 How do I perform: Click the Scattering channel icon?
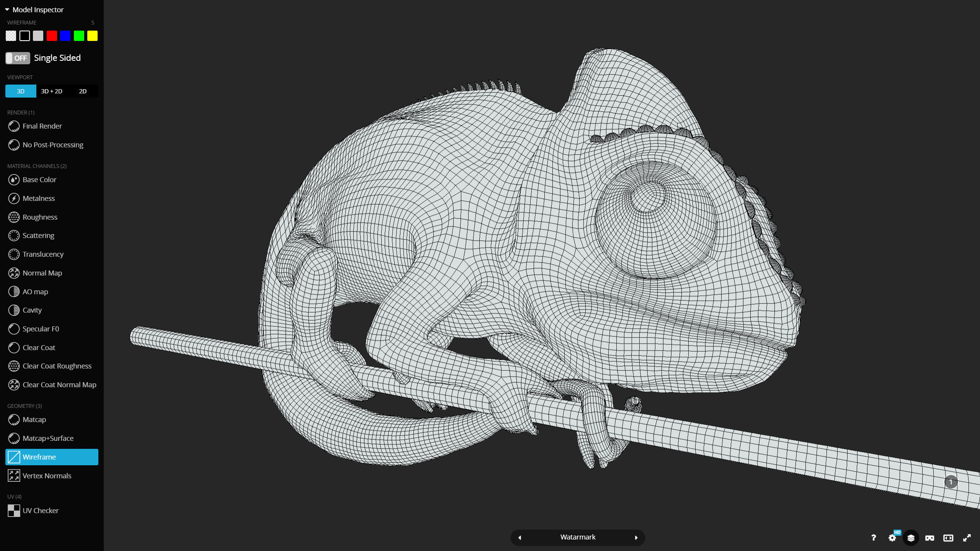(x=14, y=236)
